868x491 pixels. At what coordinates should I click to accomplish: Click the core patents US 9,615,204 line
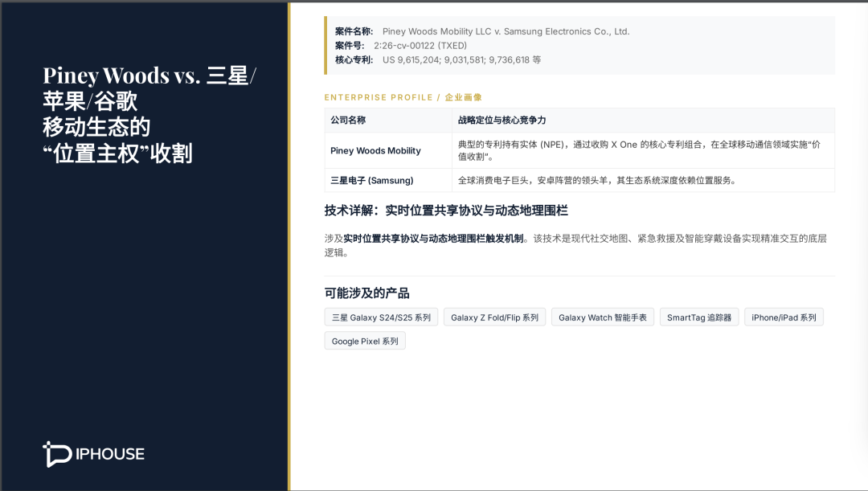461,59
